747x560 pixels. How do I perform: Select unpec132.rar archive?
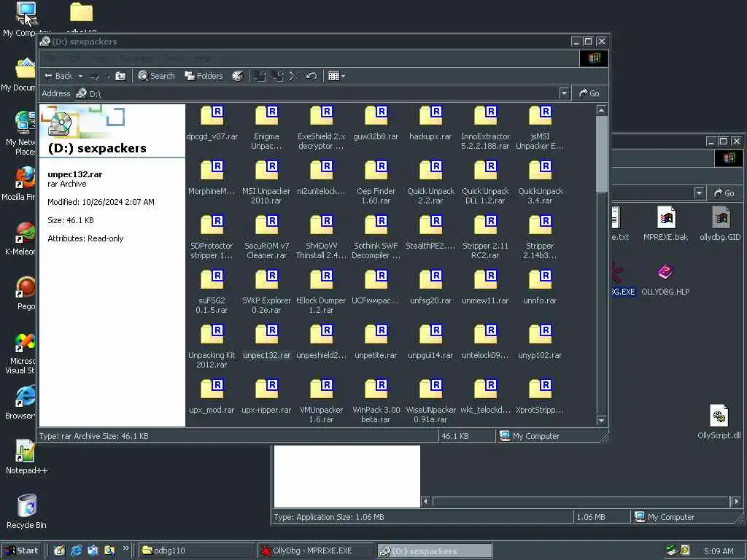(266, 343)
